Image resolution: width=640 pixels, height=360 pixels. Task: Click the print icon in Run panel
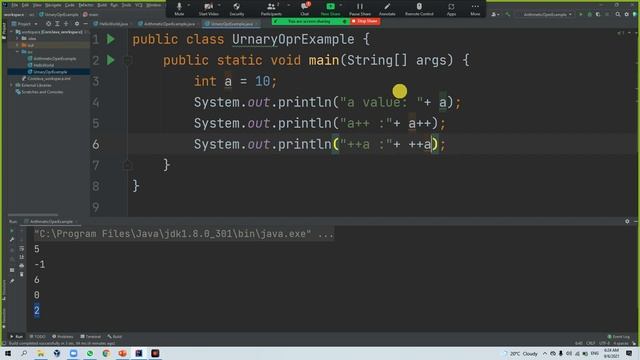coord(22,265)
